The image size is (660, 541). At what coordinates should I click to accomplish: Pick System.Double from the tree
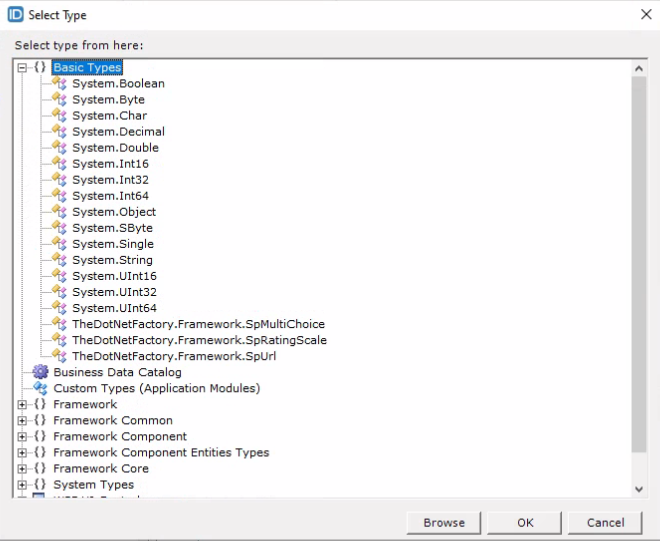coord(115,147)
